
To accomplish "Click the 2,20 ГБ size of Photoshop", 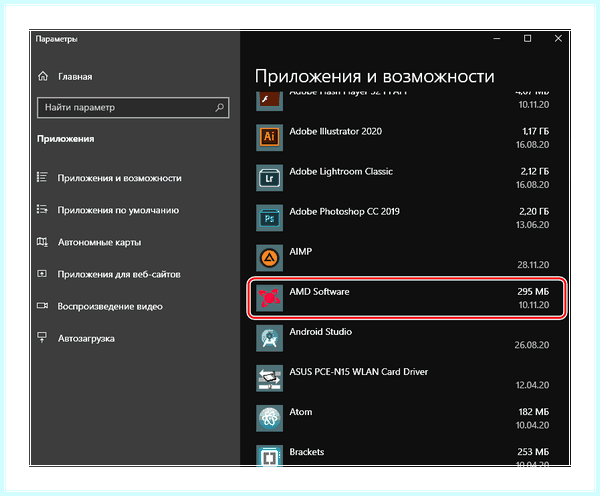I will [534, 211].
